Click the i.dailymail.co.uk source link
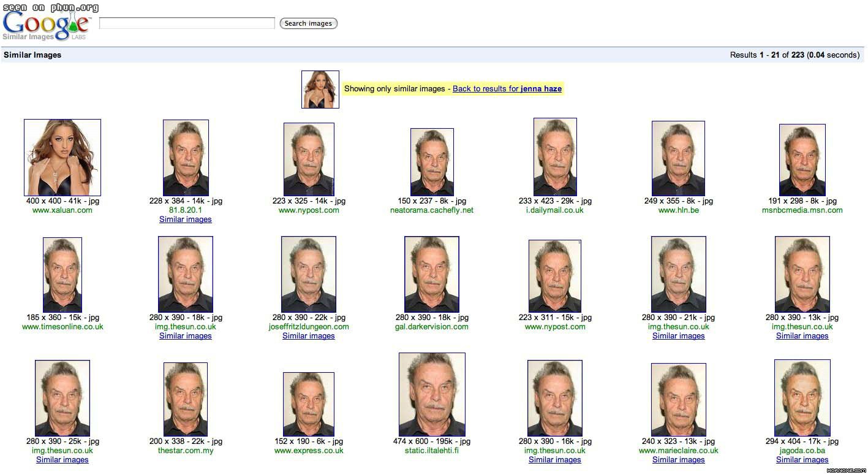The height and width of the screenshot is (474, 868). (x=555, y=210)
